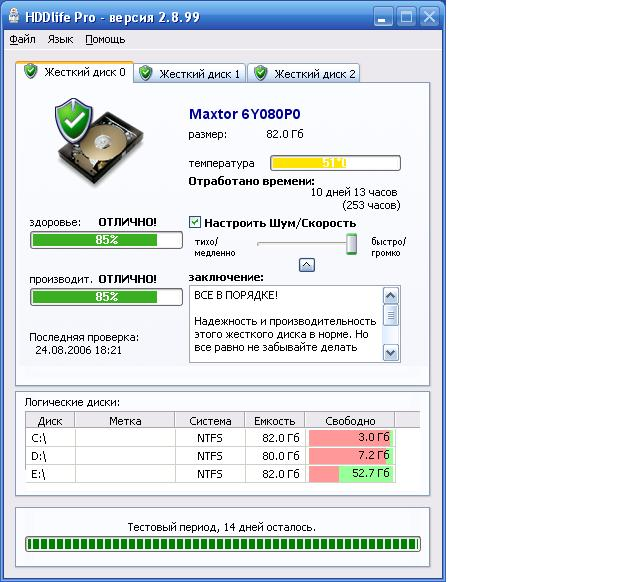640x582 pixels.
Task: Click the Метка column header
Action: (x=125, y=421)
